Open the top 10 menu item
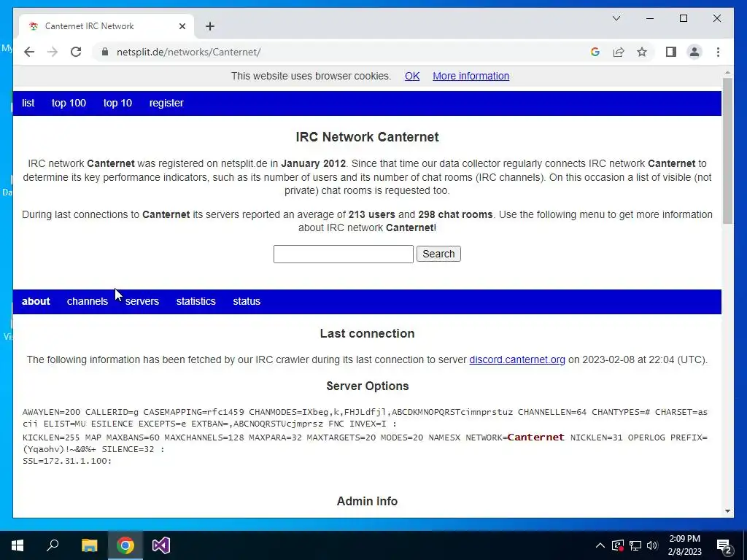The height and width of the screenshot is (560, 747). [x=117, y=103]
